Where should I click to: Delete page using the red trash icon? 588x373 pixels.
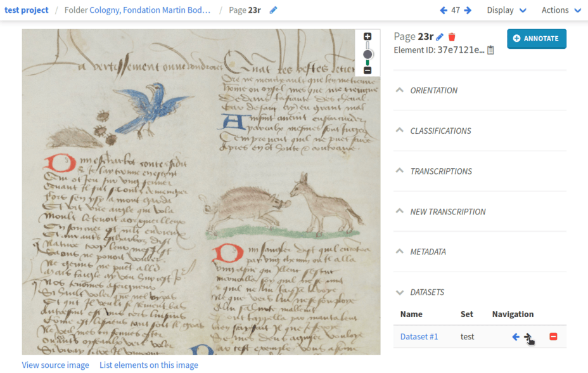pos(452,37)
